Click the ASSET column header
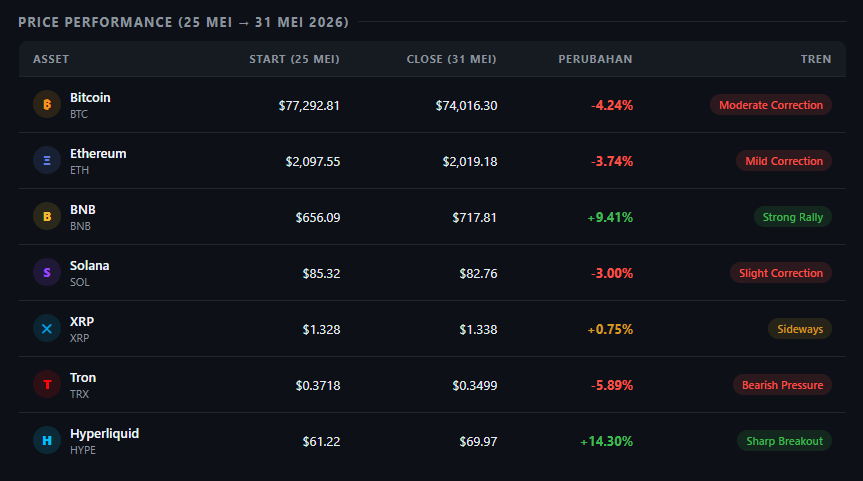The width and height of the screenshot is (863, 481). [x=51, y=59]
